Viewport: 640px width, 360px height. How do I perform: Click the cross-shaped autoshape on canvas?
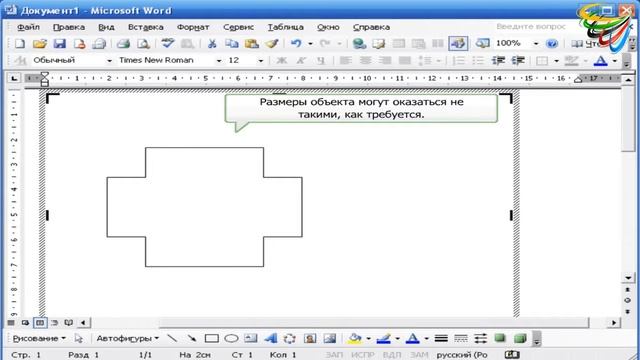click(x=204, y=207)
